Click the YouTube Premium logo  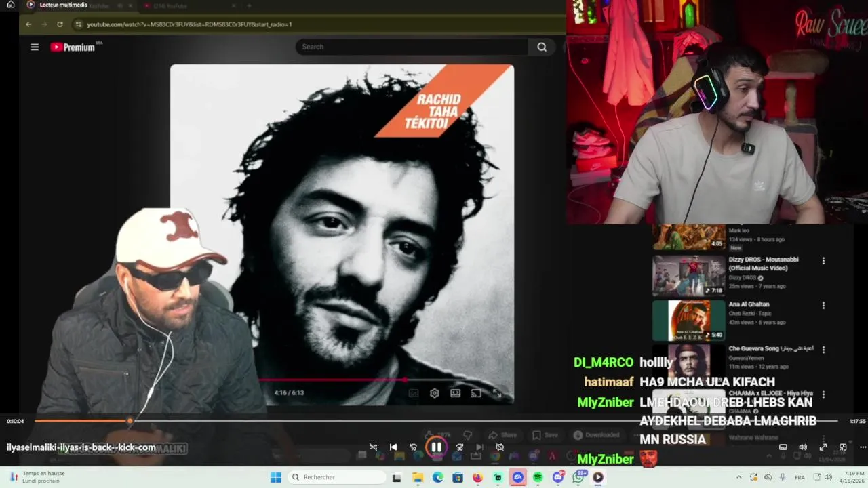point(73,47)
